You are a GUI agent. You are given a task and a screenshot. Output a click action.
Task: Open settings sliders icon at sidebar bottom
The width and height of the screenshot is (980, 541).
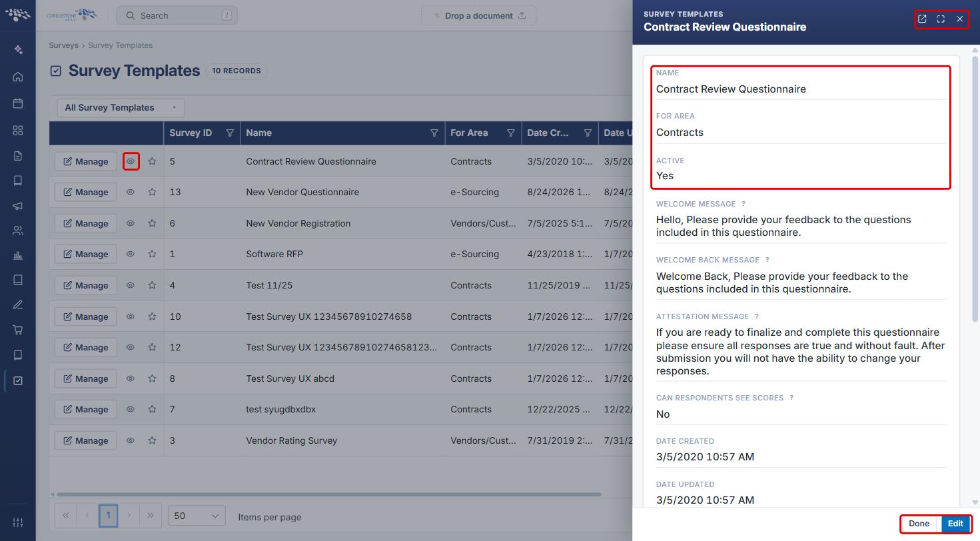tap(18, 522)
